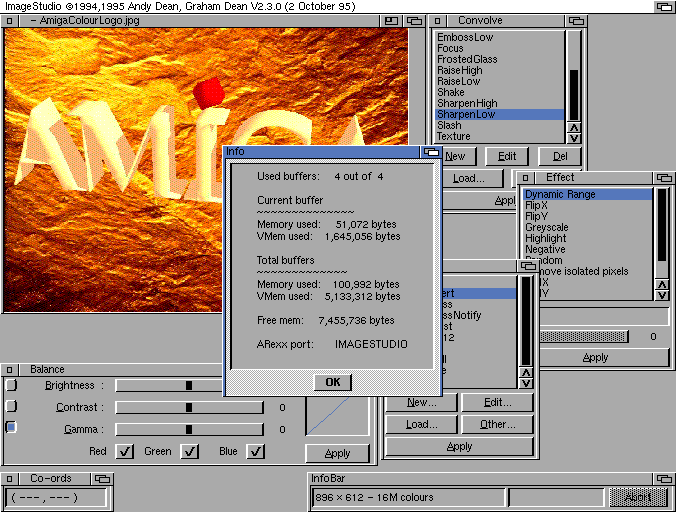The image size is (676, 512).
Task: Click the Brightness slider
Action: coord(169,385)
